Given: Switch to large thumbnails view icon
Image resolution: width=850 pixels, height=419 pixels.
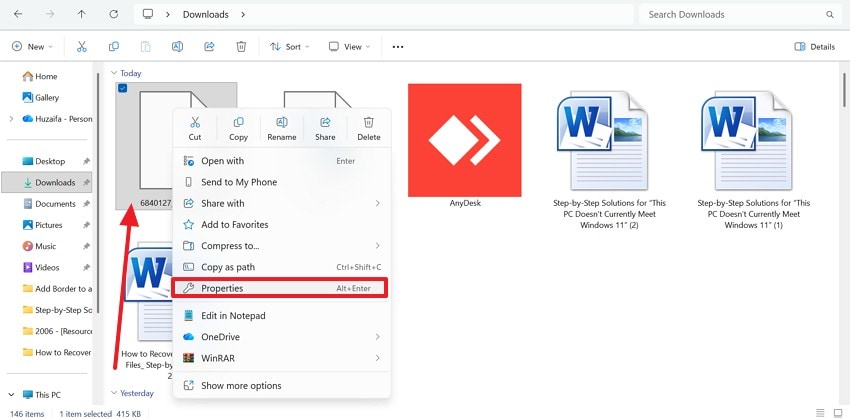Looking at the screenshot, I should (838, 413).
